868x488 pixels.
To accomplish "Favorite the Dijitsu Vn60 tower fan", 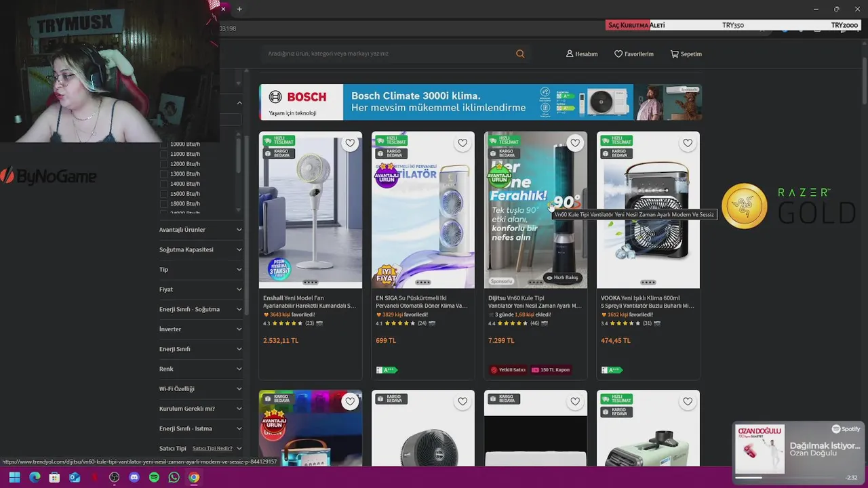I will [575, 143].
